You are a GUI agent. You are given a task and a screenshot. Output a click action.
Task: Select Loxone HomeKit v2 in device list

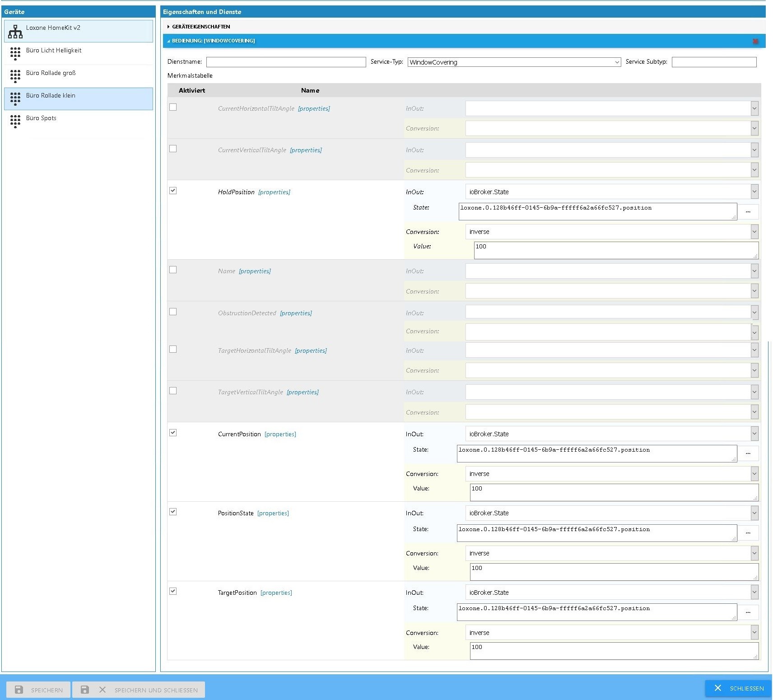click(x=79, y=31)
